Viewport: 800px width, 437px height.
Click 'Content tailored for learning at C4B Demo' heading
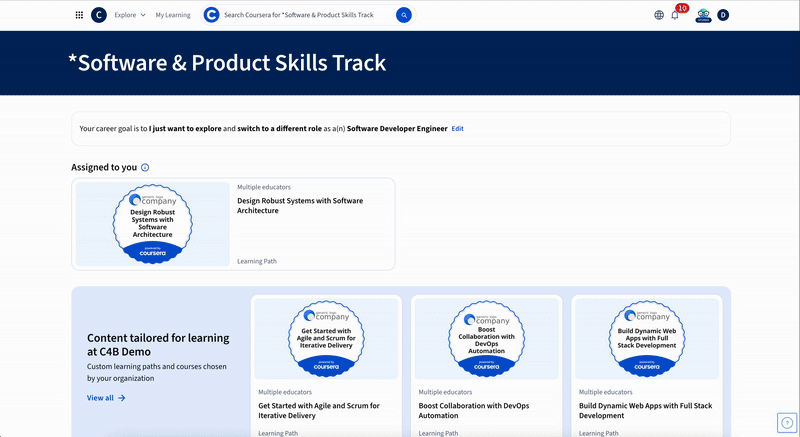tap(158, 345)
